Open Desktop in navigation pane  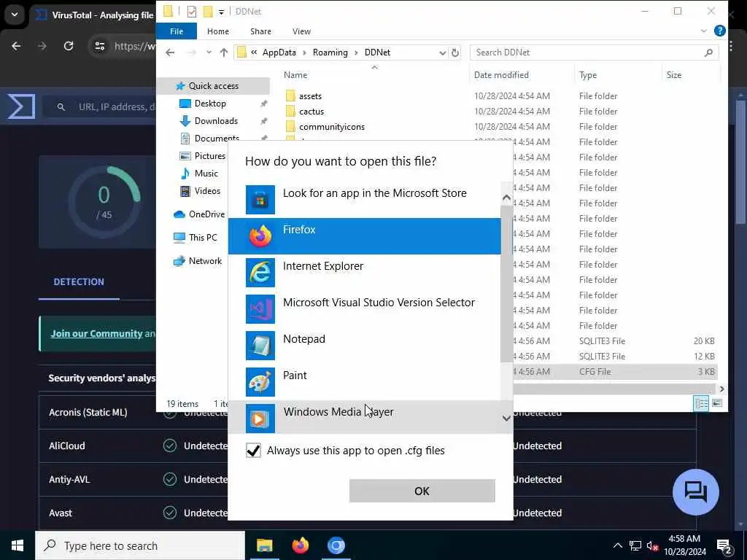point(210,104)
